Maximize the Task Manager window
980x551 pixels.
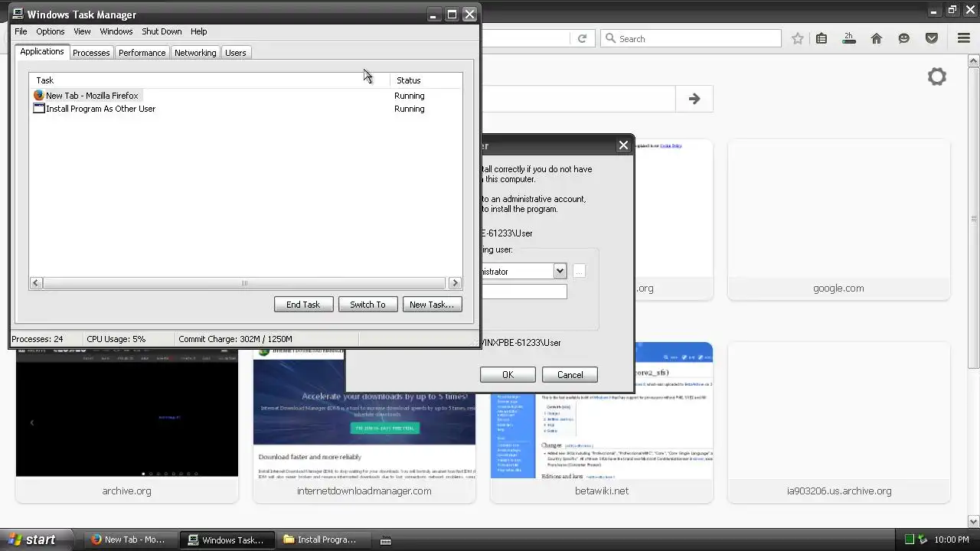tap(452, 14)
